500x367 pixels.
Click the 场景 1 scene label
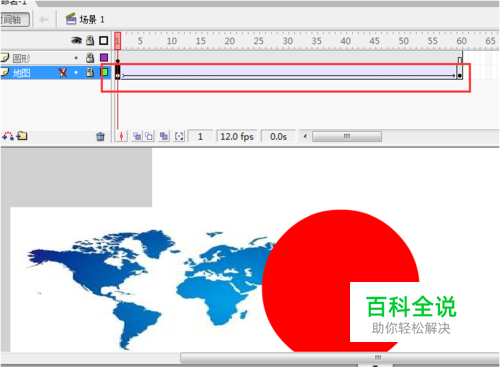tap(92, 20)
